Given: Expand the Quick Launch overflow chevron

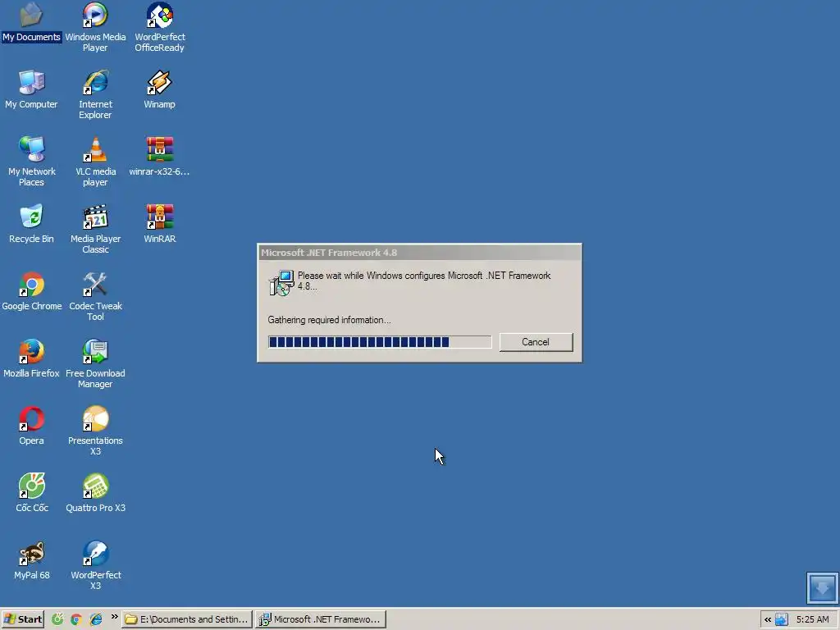Looking at the screenshot, I should (x=114, y=617).
